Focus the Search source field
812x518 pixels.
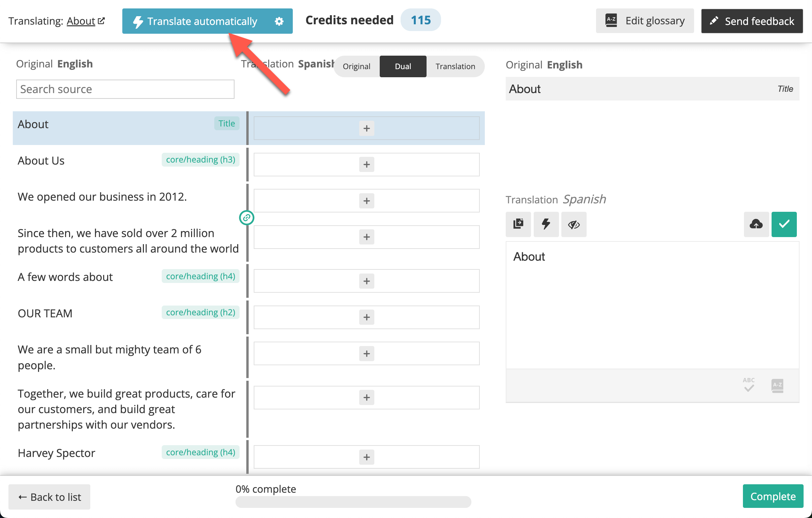(125, 89)
